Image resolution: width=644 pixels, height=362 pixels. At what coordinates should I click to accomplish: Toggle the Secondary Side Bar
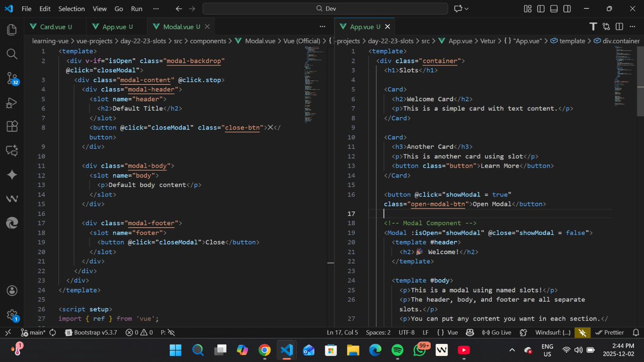tap(567, 9)
